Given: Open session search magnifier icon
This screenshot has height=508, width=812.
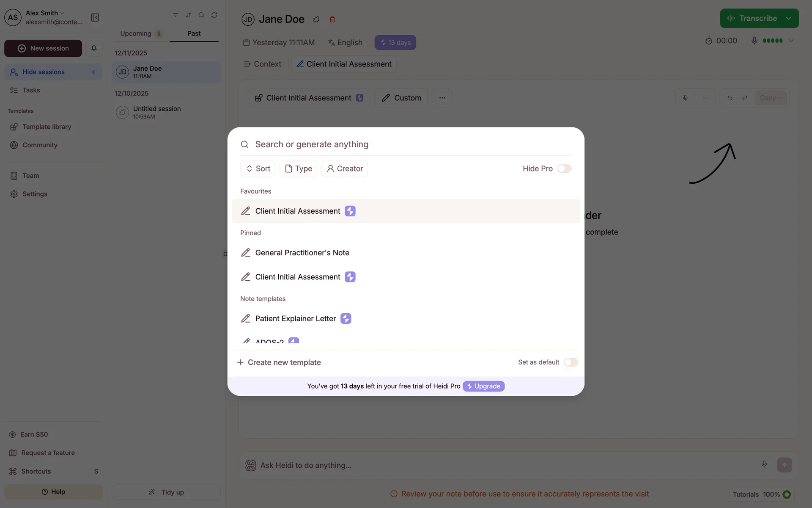Looking at the screenshot, I should pyautogui.click(x=201, y=15).
